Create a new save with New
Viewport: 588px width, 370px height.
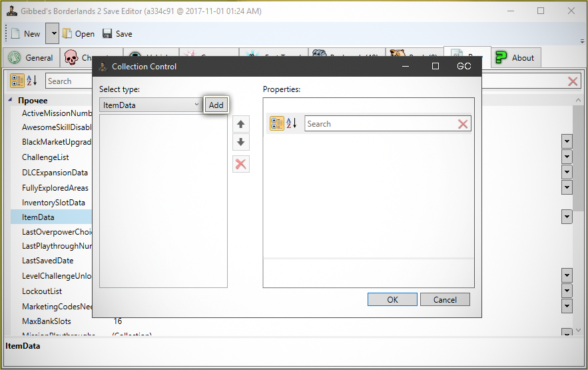tap(26, 34)
